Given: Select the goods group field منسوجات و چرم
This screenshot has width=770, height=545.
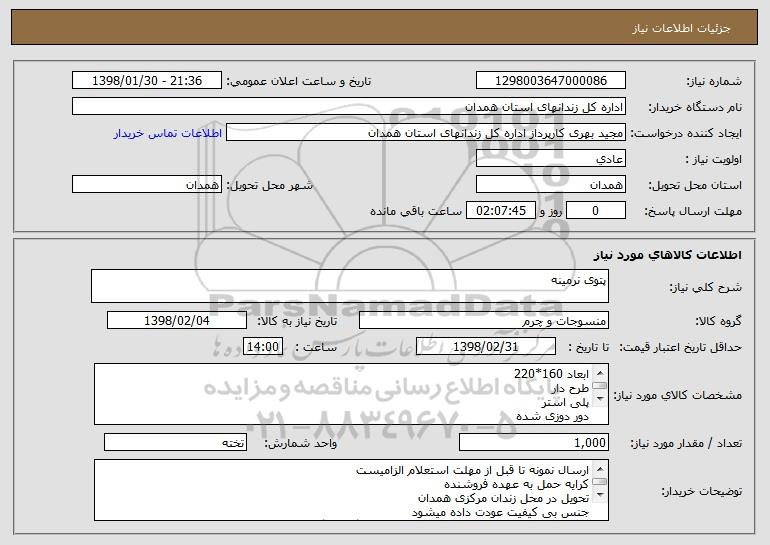Looking at the screenshot, I should (484, 320).
